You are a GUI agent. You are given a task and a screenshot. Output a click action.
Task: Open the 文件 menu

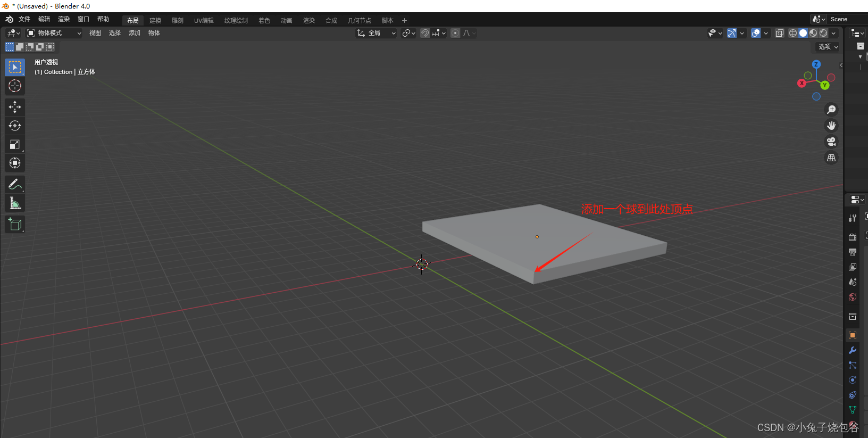(24, 19)
